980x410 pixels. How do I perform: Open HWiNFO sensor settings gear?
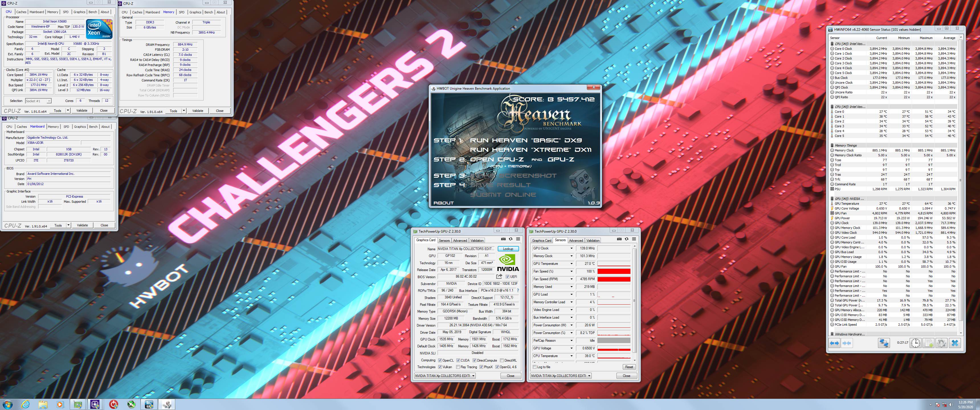click(942, 343)
